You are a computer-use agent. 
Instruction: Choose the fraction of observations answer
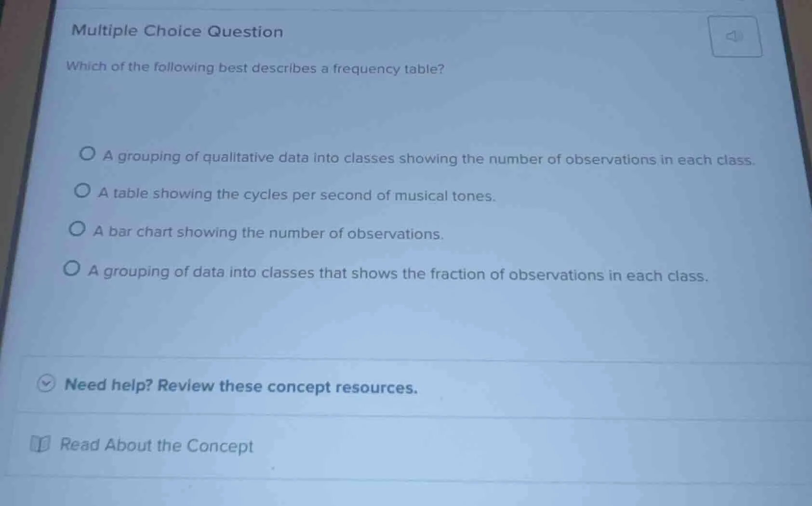point(73,270)
